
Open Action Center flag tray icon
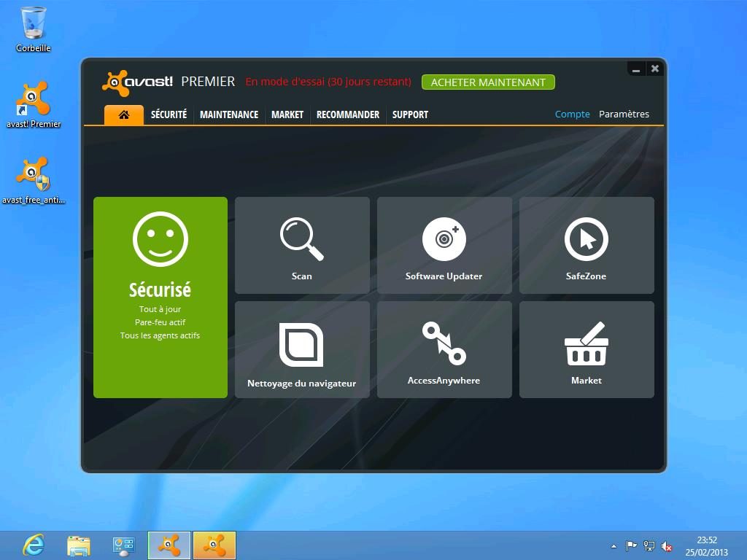[x=631, y=546]
